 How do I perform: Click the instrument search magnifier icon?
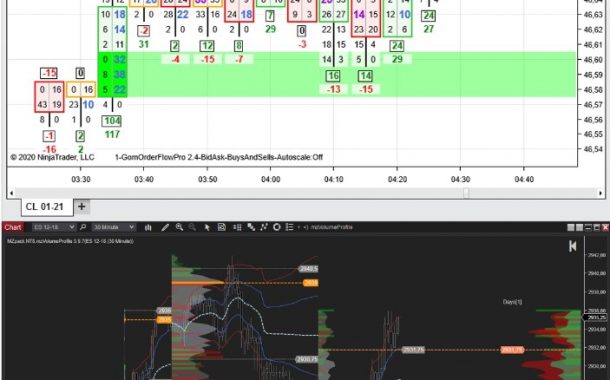[83, 227]
